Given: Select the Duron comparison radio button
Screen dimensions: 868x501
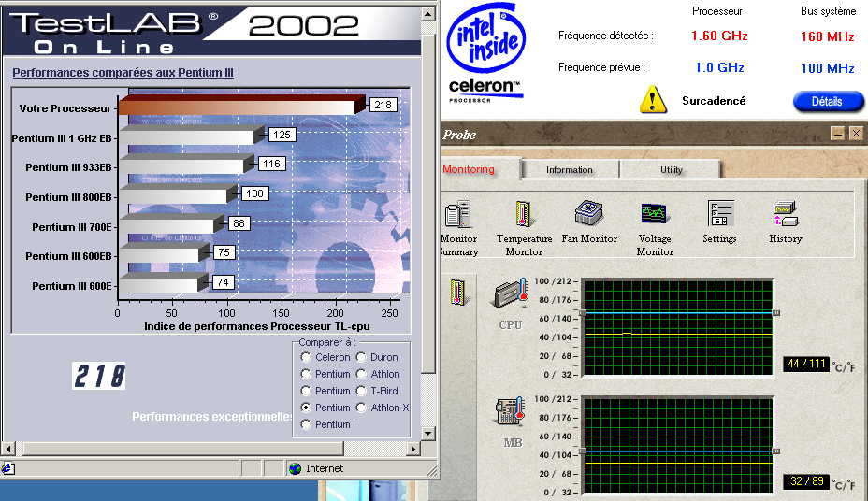Looking at the screenshot, I should point(361,357).
